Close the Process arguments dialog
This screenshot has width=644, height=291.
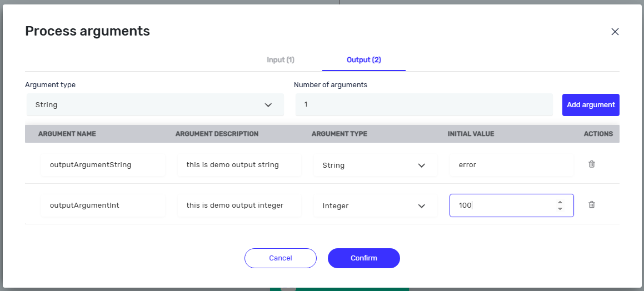pyautogui.click(x=615, y=32)
